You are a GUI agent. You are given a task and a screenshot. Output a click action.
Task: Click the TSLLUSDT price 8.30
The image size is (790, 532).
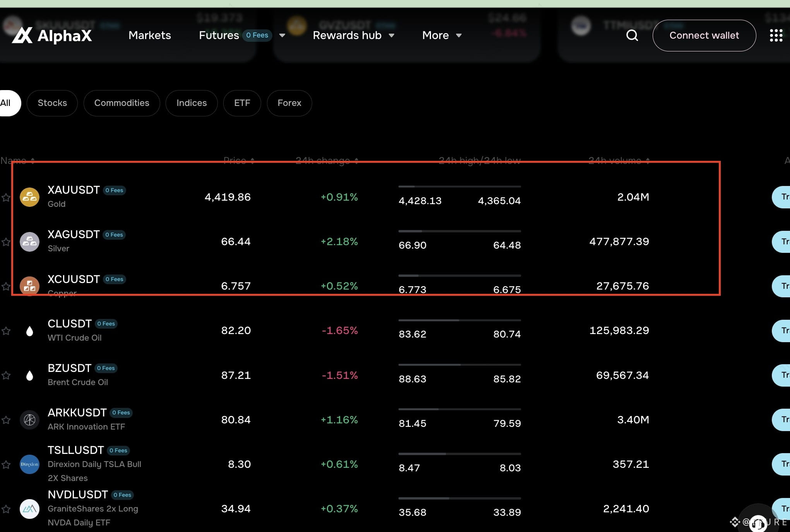pyautogui.click(x=239, y=464)
